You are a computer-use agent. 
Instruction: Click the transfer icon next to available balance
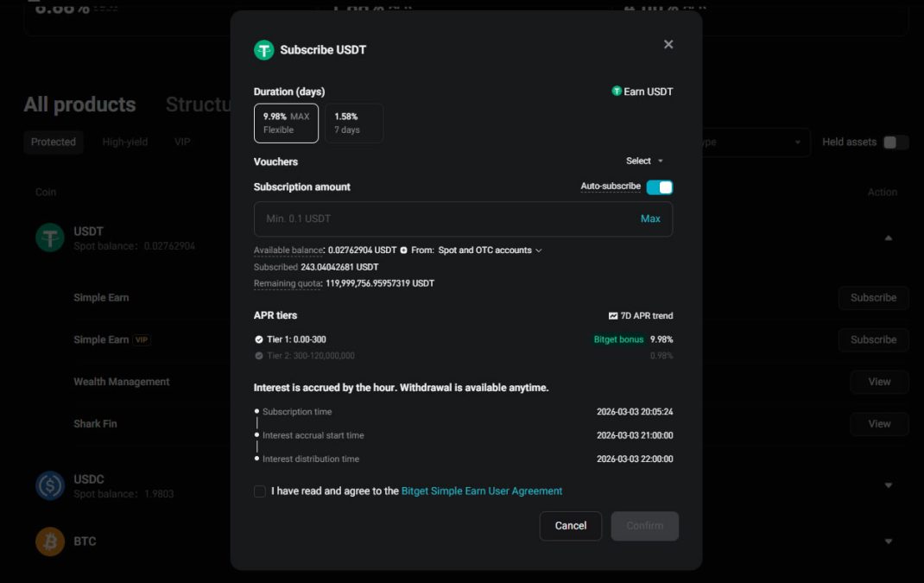tap(403, 250)
